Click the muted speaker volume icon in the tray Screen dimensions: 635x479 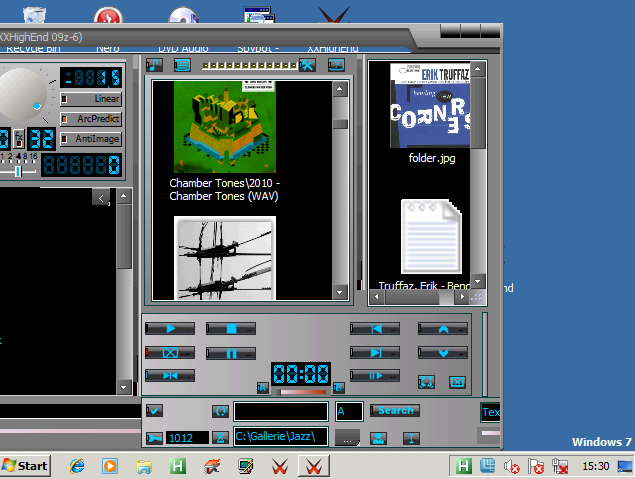click(x=511, y=466)
